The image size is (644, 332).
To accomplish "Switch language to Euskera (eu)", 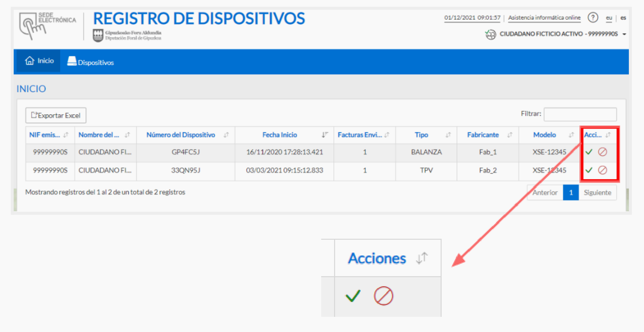I will tap(609, 18).
